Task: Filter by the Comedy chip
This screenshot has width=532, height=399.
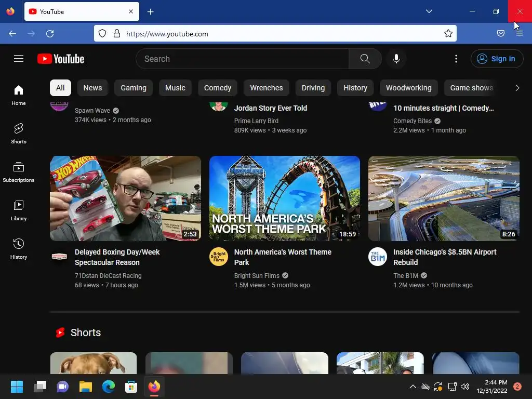Action: coord(218,88)
